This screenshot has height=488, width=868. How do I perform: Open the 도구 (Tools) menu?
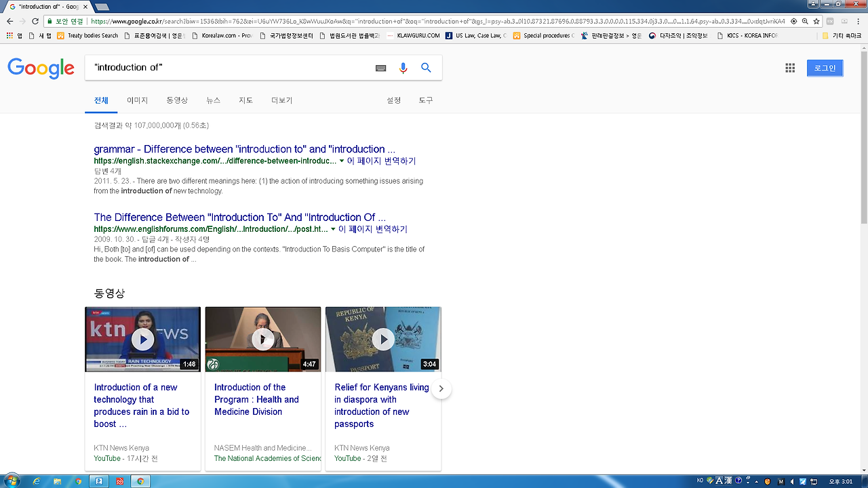click(426, 100)
